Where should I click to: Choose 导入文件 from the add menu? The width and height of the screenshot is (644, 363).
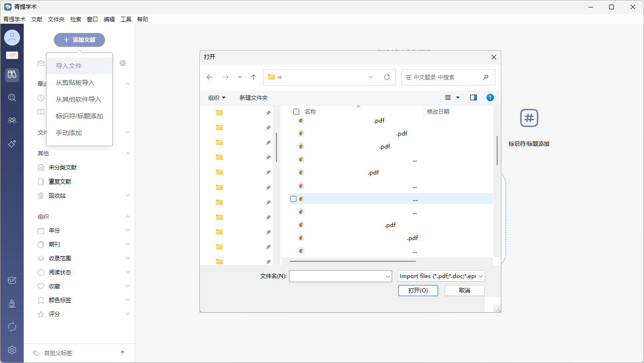pos(79,66)
